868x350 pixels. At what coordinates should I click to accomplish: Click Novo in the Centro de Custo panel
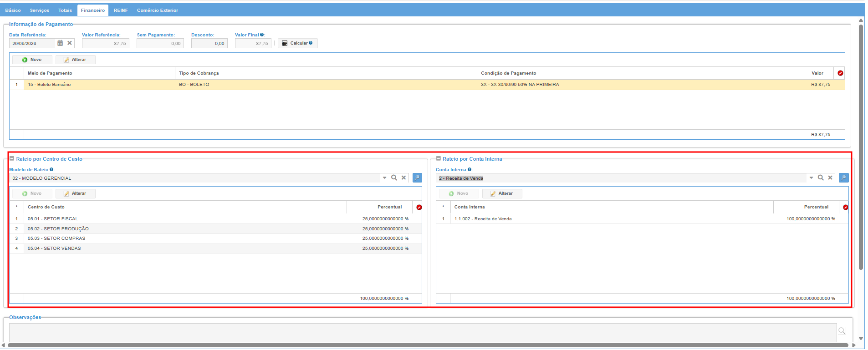coord(32,193)
